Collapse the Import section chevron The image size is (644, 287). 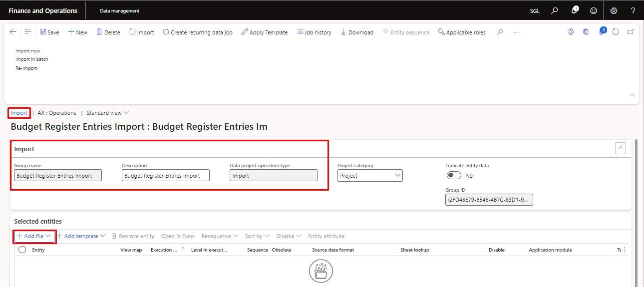pos(621,148)
